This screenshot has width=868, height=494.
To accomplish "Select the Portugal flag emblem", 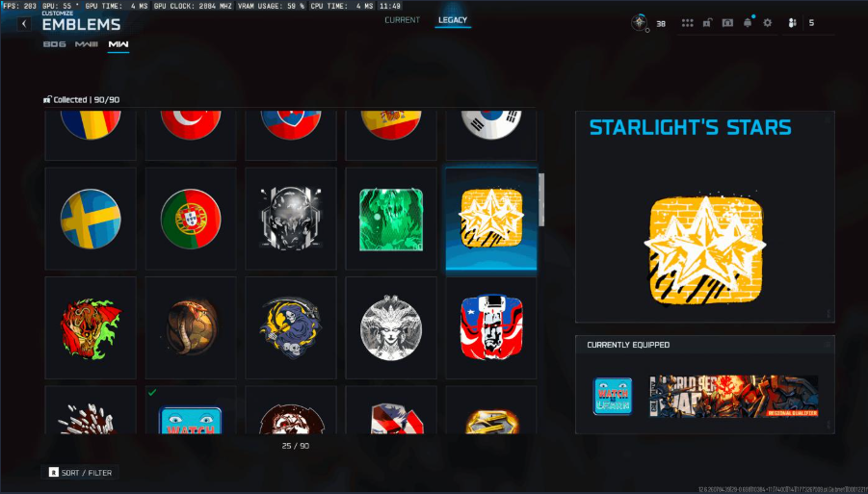I will [191, 219].
